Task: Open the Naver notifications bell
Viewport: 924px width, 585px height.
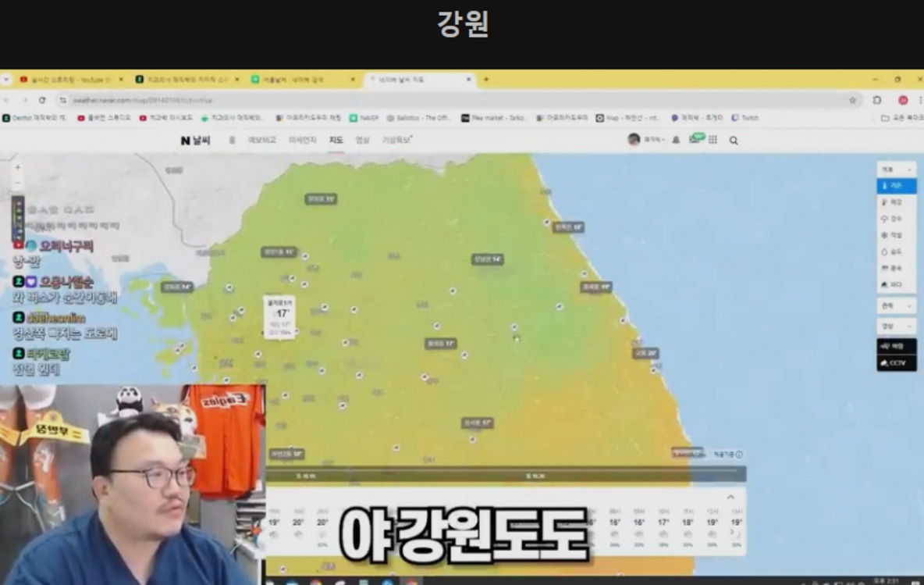Action: pos(676,140)
